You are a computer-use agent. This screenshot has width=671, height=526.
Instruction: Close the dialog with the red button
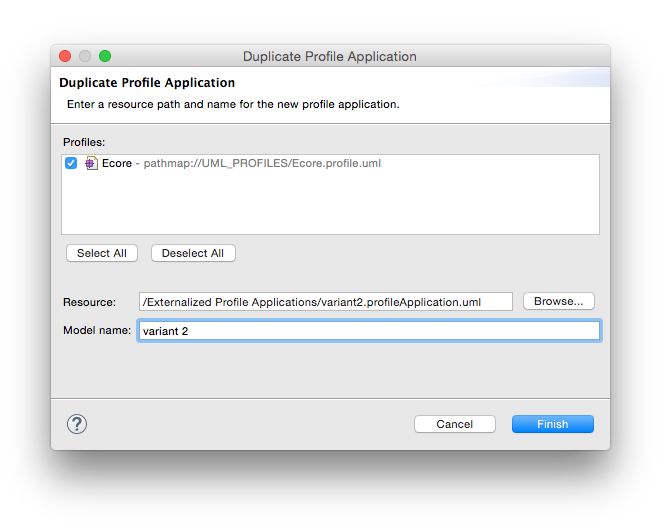[x=65, y=56]
